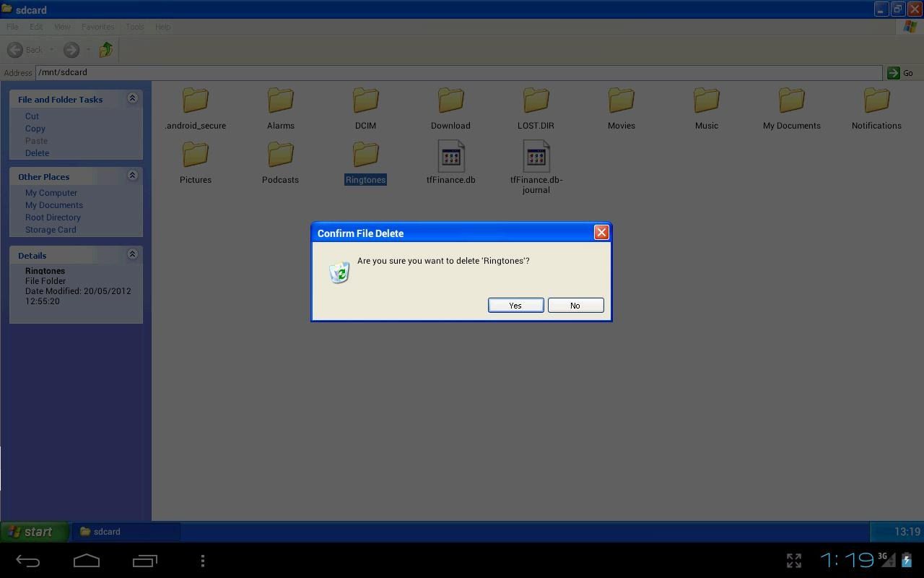Image resolution: width=924 pixels, height=578 pixels.
Task: Click Yes to confirm deleting Ringtones
Action: tap(515, 305)
